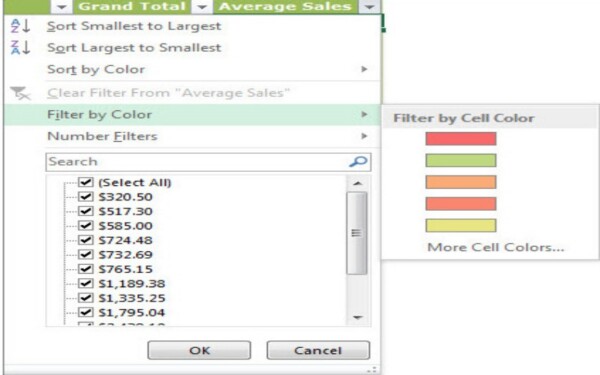This screenshot has width=600, height=375.
Task: Click the value list scroll down arrow
Action: [x=357, y=317]
